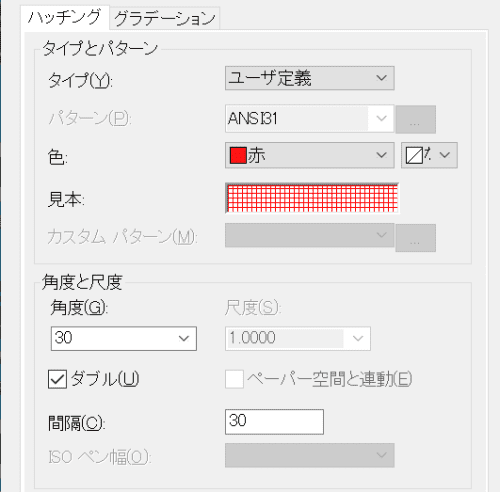500x492 pixels.
Task: Open the タイプ dropdown showing ユーザ定義
Action: pos(310,78)
